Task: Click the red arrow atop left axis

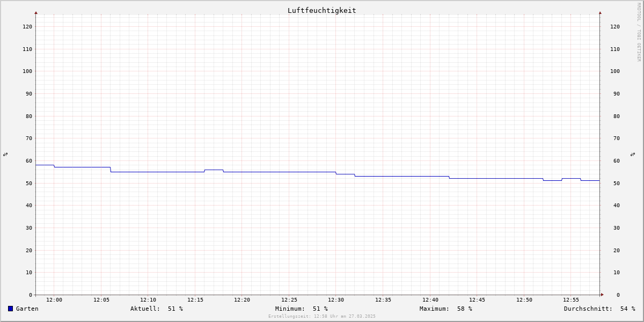Action: click(x=36, y=12)
